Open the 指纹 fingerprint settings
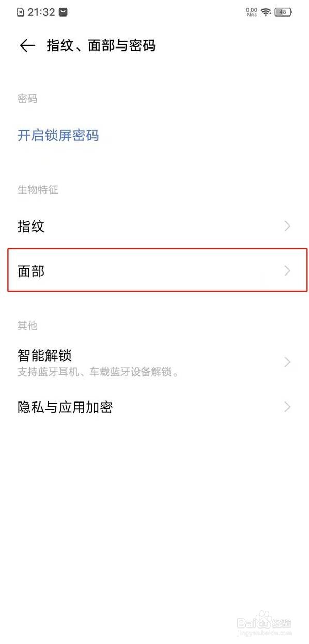This screenshot has height=644, width=309. 154,226
